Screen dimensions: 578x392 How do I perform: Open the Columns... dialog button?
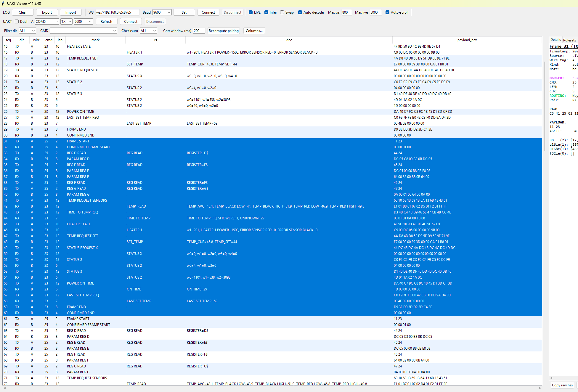pyautogui.click(x=254, y=31)
